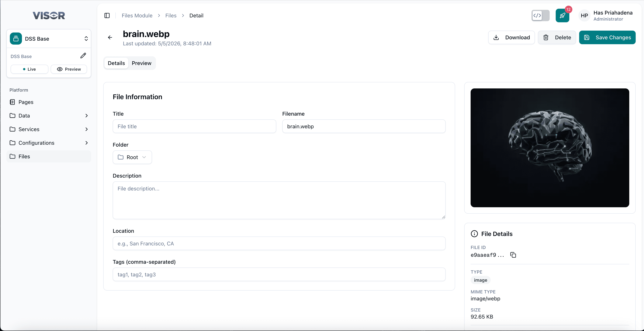Click the File Details info icon
This screenshot has height=331, width=644.
474,234
